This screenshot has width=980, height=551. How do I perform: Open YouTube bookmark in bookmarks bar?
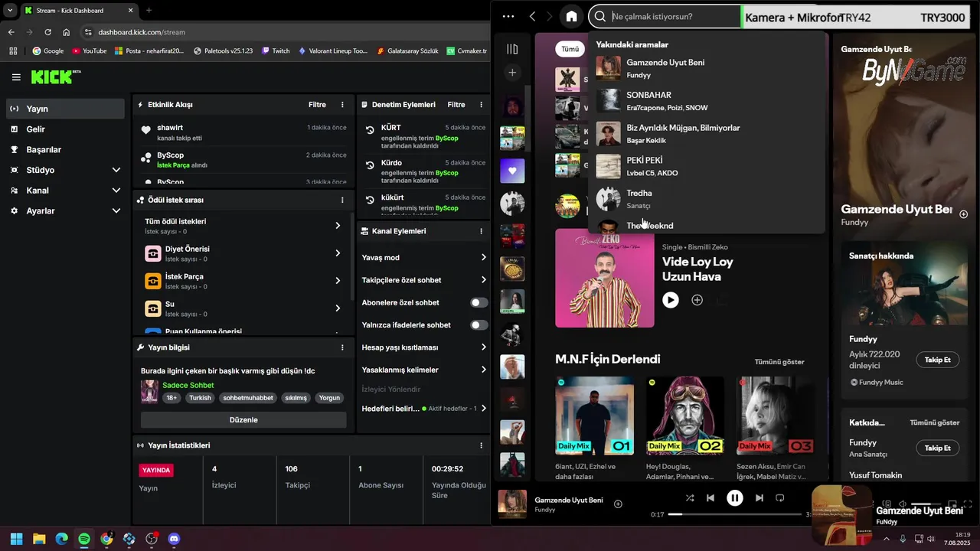89,51
